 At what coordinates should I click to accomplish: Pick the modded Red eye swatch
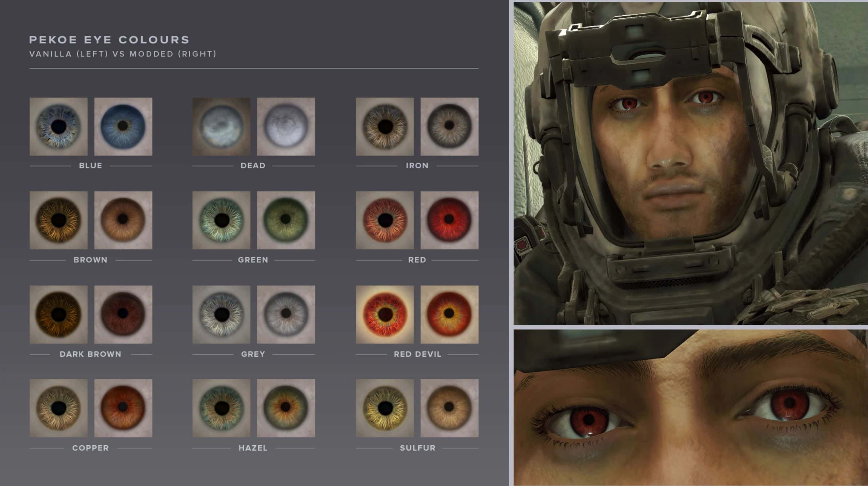point(449,220)
